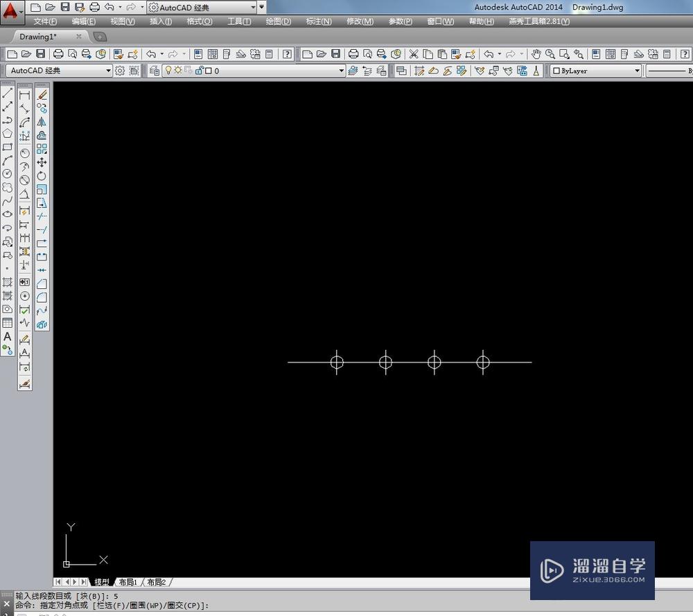Select the Multiline Text tool
Viewport: 693px width, 616px height.
tap(8, 337)
